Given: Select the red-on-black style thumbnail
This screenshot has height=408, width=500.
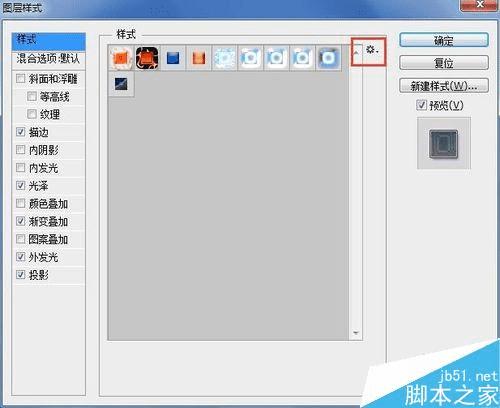Looking at the screenshot, I should point(147,58).
